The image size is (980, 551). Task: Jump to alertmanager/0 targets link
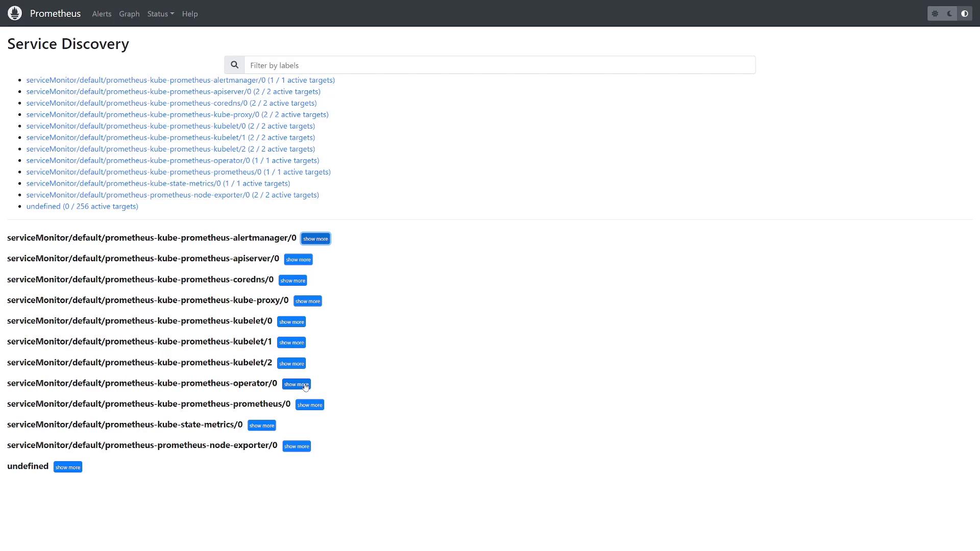(181, 80)
